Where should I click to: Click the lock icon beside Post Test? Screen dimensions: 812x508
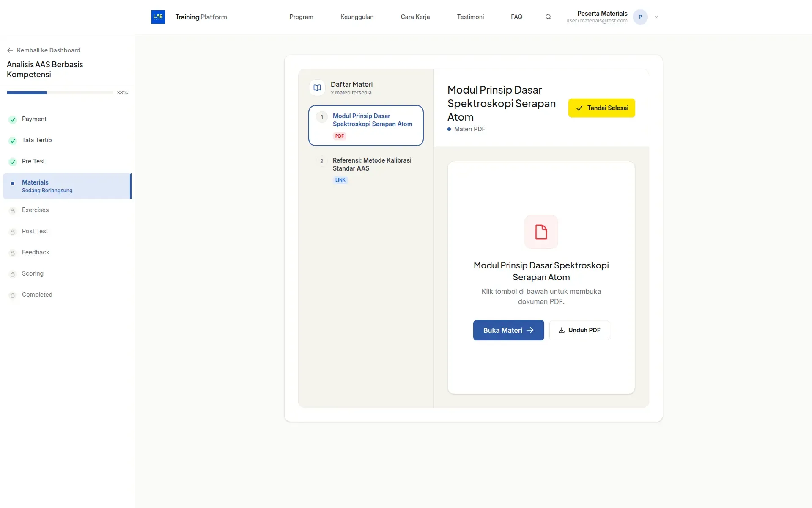coord(13,232)
